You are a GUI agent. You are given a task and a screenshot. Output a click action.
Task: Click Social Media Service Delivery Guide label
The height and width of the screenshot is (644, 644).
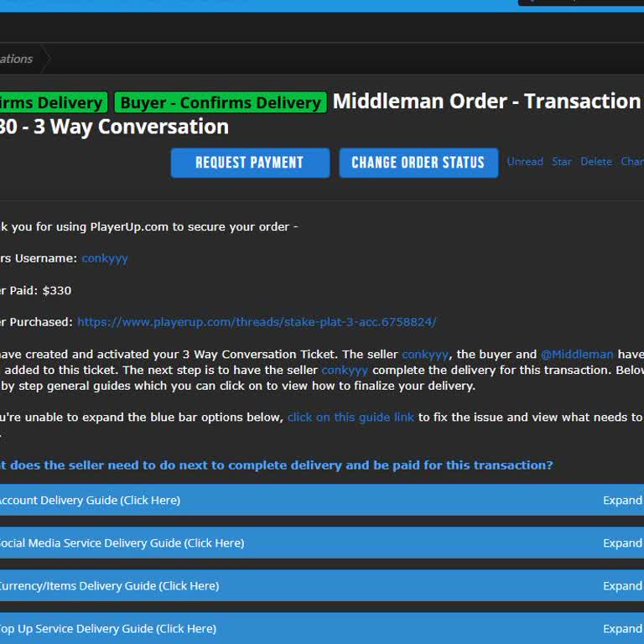(x=122, y=543)
